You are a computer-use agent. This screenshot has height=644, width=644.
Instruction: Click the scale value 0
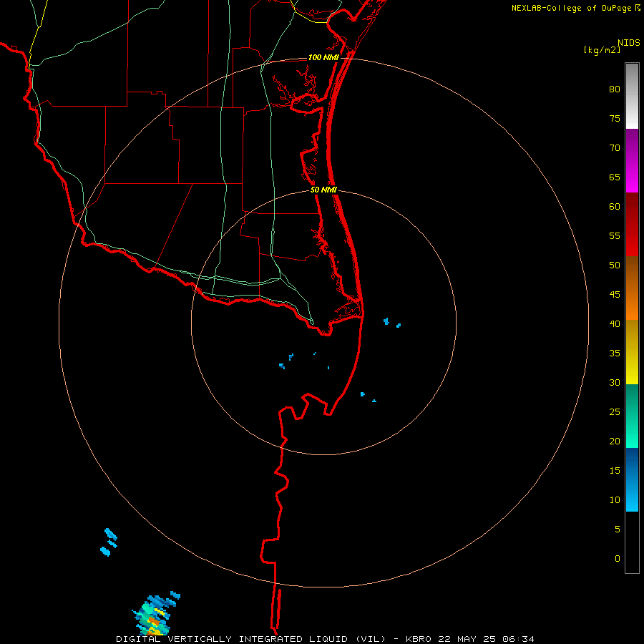tap(618, 559)
